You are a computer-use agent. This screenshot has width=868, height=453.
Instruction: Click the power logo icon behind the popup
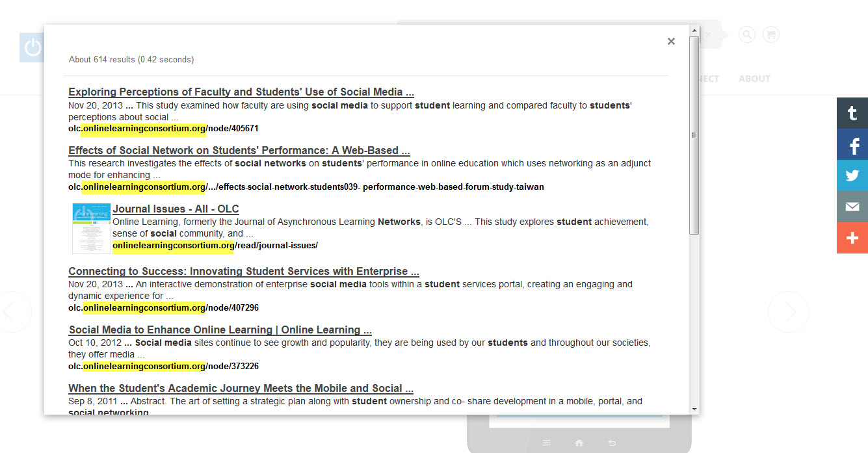pyautogui.click(x=32, y=47)
